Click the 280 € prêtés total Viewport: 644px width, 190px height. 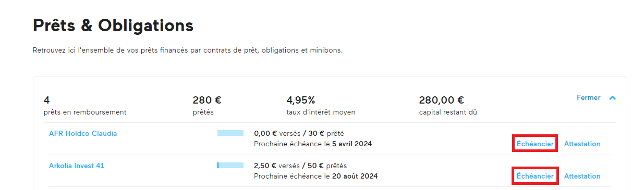pyautogui.click(x=207, y=105)
